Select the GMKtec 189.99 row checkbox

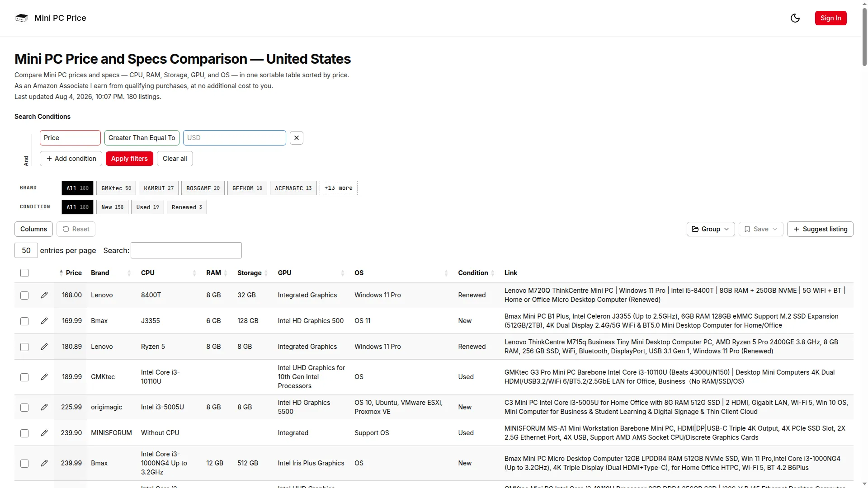point(24,377)
